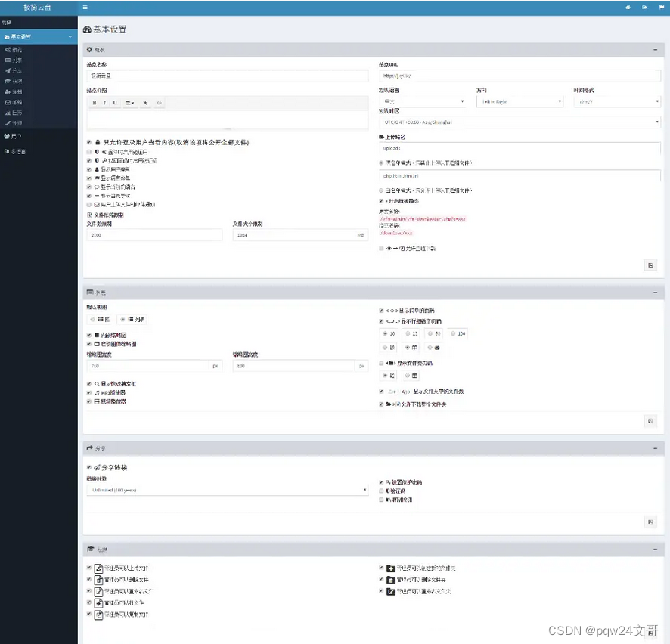Click the 站点名称 site name input
670x644 pixels.
228,76
